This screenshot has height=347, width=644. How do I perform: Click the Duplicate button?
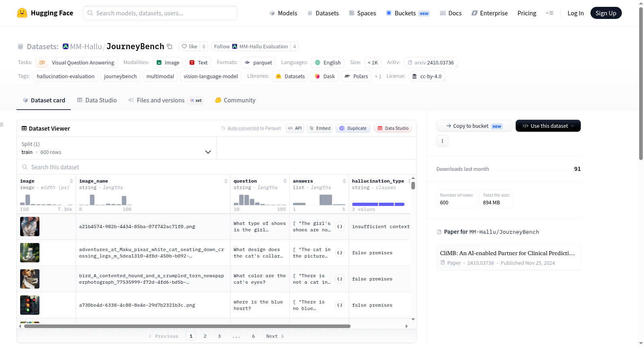click(x=353, y=128)
